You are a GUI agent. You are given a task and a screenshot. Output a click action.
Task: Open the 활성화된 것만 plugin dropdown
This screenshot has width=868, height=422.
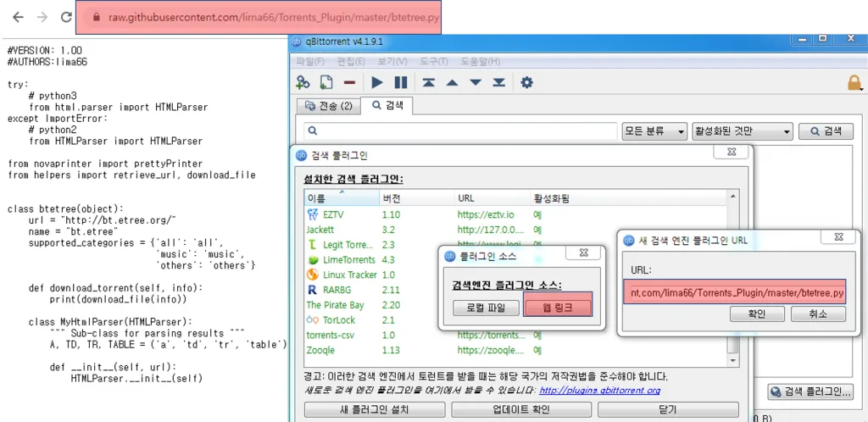(743, 131)
